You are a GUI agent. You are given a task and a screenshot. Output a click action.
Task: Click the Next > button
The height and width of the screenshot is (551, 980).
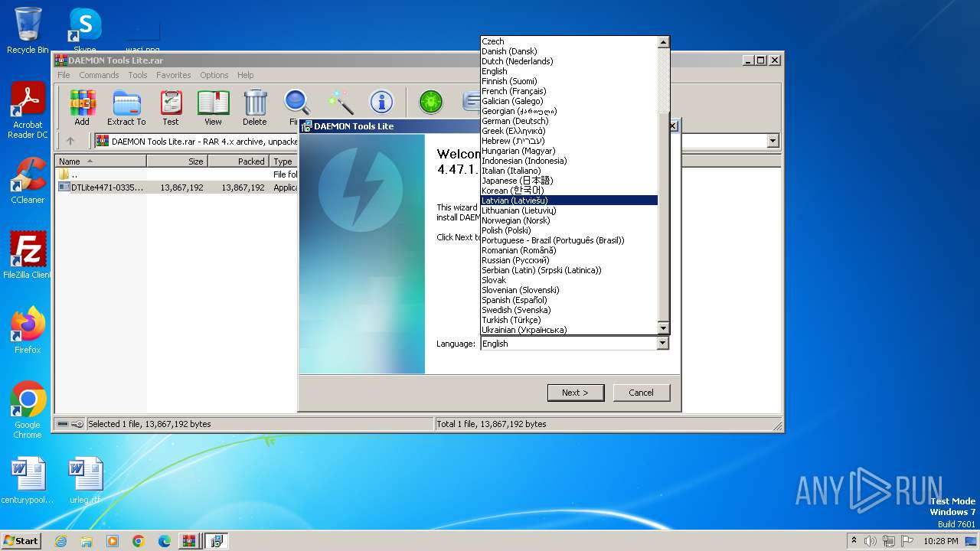tap(576, 393)
